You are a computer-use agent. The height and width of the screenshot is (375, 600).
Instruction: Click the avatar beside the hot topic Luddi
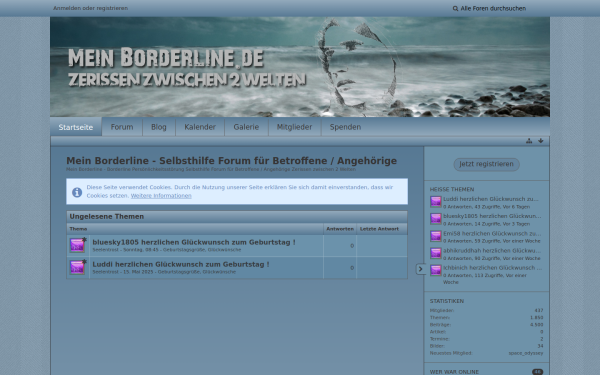[435, 202]
